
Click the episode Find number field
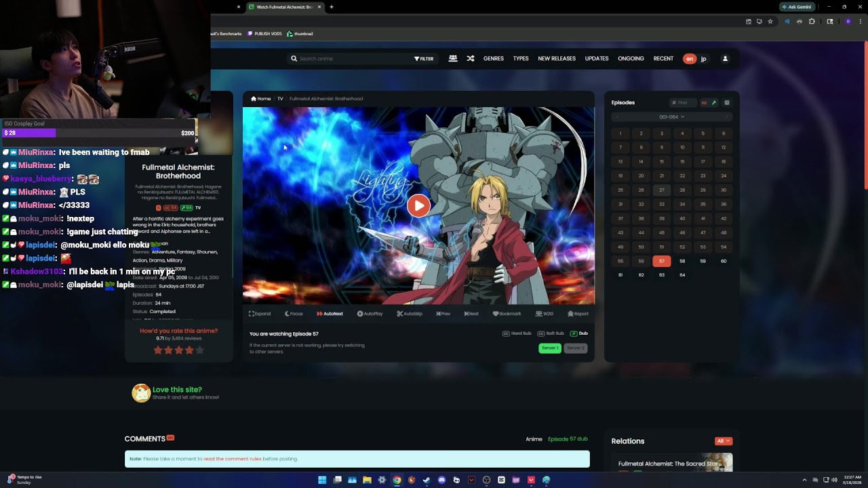click(x=683, y=103)
